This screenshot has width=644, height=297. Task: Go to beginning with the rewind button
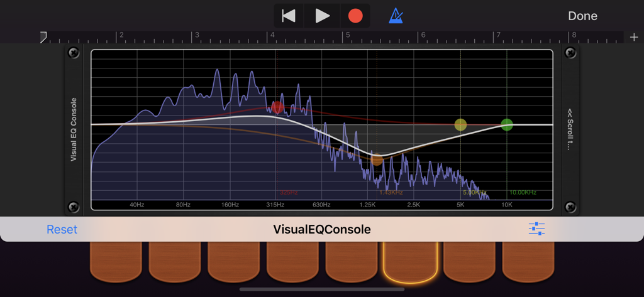pyautogui.click(x=289, y=16)
